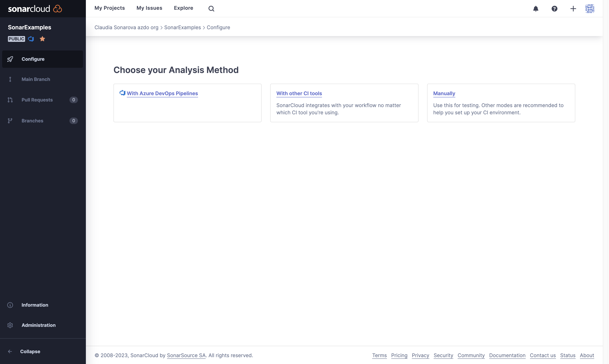The width and height of the screenshot is (609, 364).
Task: Click the With other CI tools card description
Action: [339, 109]
